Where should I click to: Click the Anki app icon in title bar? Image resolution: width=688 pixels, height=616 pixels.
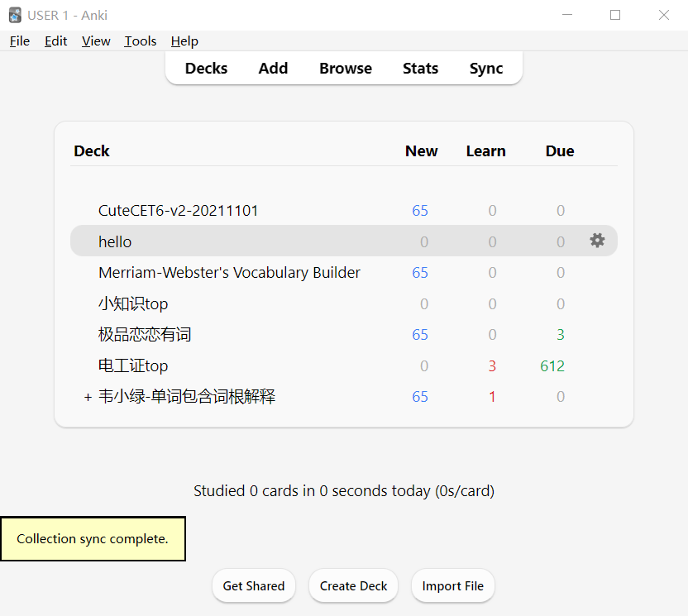point(15,15)
